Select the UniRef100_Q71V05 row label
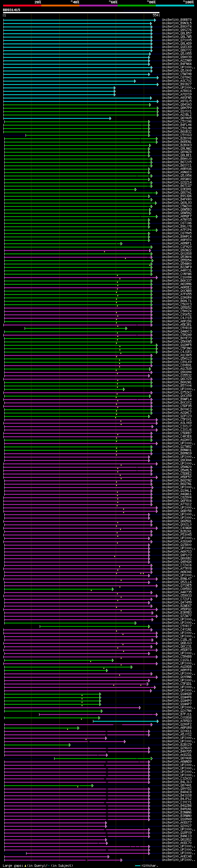Image resolution: width=197 pixels, height=868 pixels. pyautogui.click(x=177, y=40)
